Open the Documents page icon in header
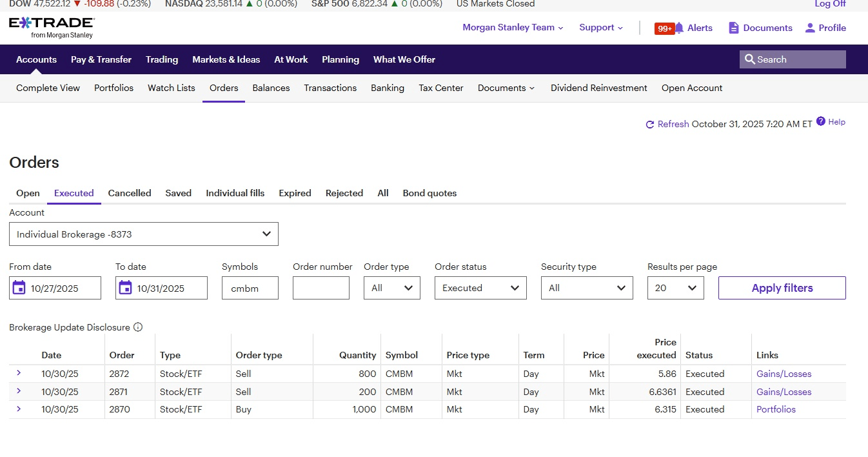 (733, 28)
